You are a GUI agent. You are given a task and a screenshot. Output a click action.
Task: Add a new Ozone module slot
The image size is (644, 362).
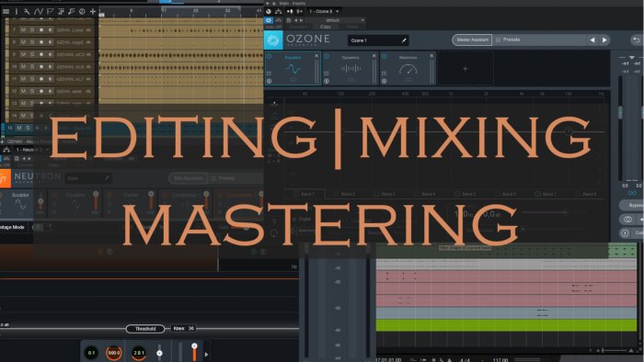[x=466, y=69]
